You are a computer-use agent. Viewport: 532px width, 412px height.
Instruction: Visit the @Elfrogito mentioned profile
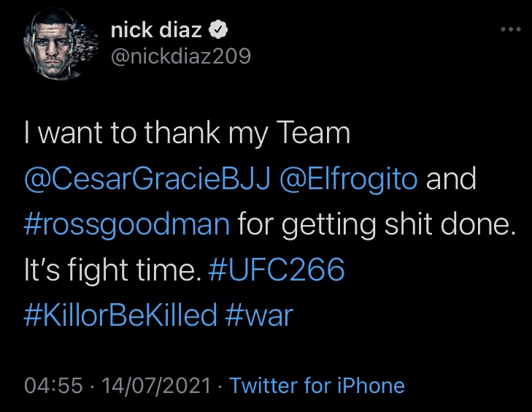(x=348, y=180)
